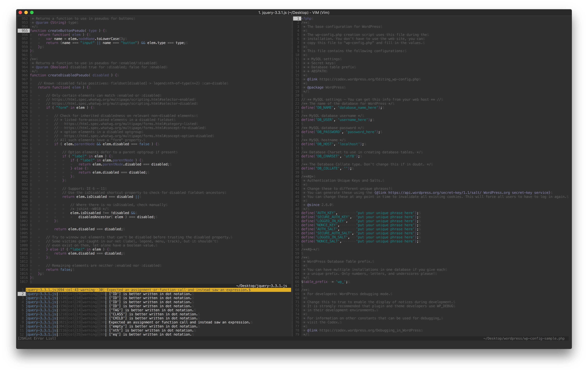Select the line 2021 expected assignment warning
Screen dimensions: 588x372
coord(139,322)
